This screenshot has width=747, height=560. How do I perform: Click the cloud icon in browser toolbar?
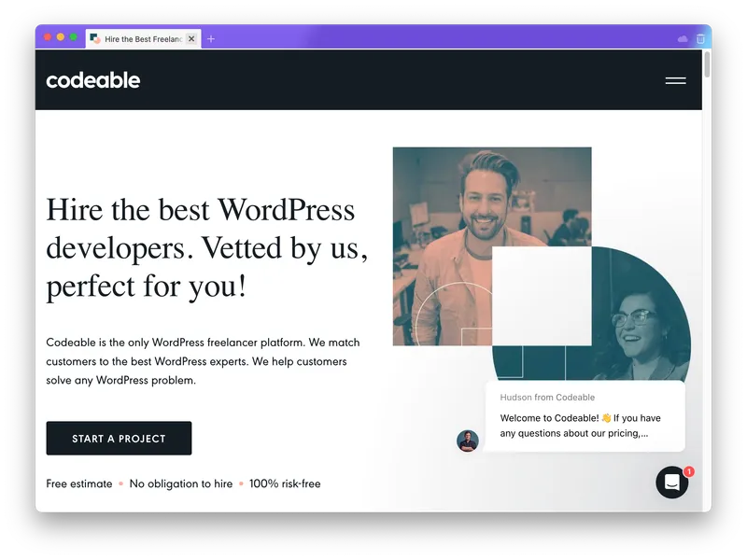click(683, 39)
